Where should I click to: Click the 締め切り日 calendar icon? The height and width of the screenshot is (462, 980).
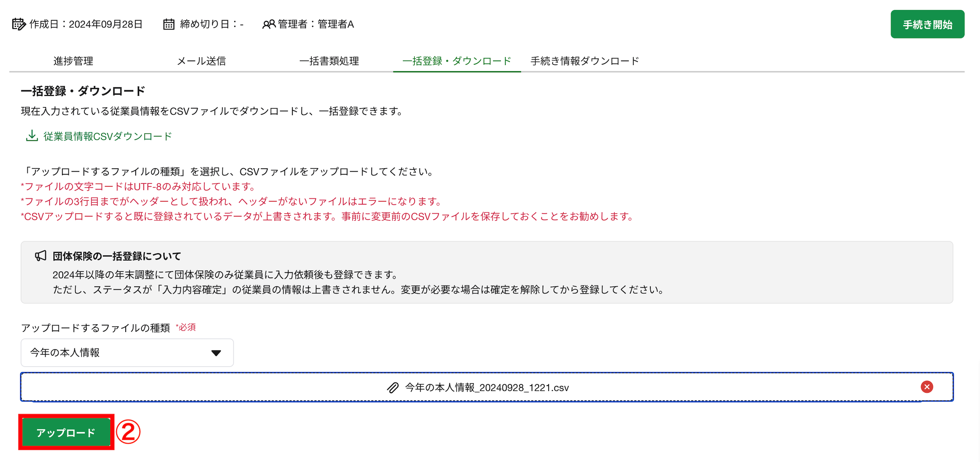pyautogui.click(x=169, y=24)
